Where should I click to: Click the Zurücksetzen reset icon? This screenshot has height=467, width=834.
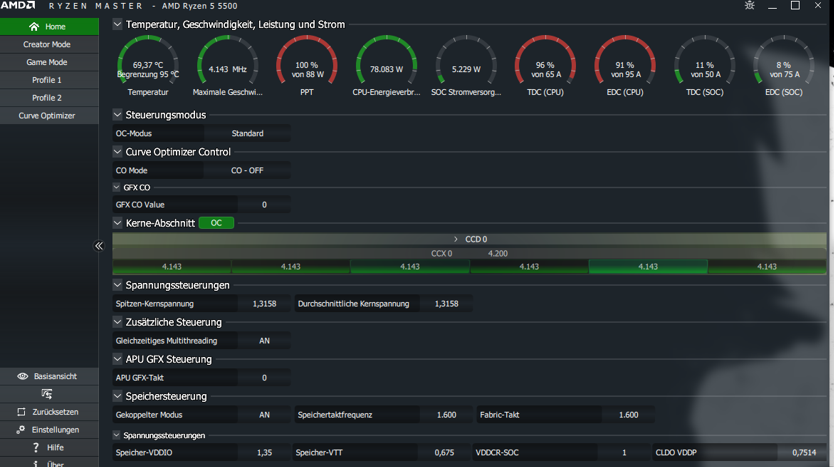point(21,412)
